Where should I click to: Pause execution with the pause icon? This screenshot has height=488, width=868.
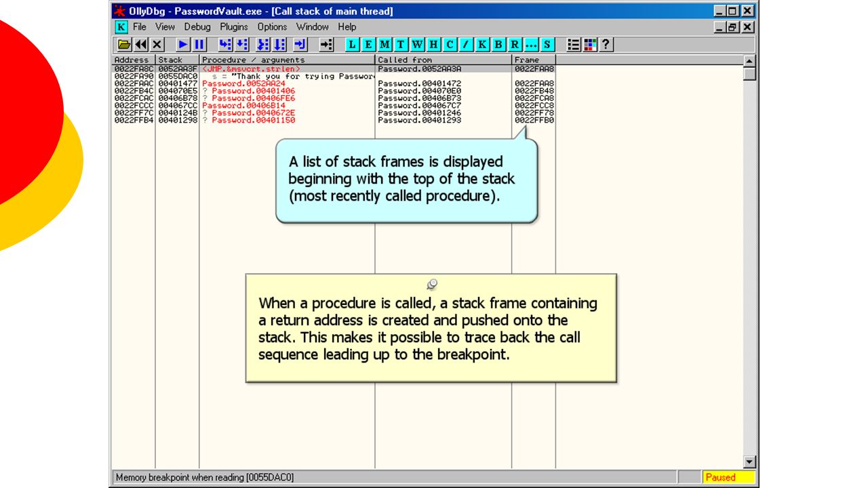coord(199,45)
